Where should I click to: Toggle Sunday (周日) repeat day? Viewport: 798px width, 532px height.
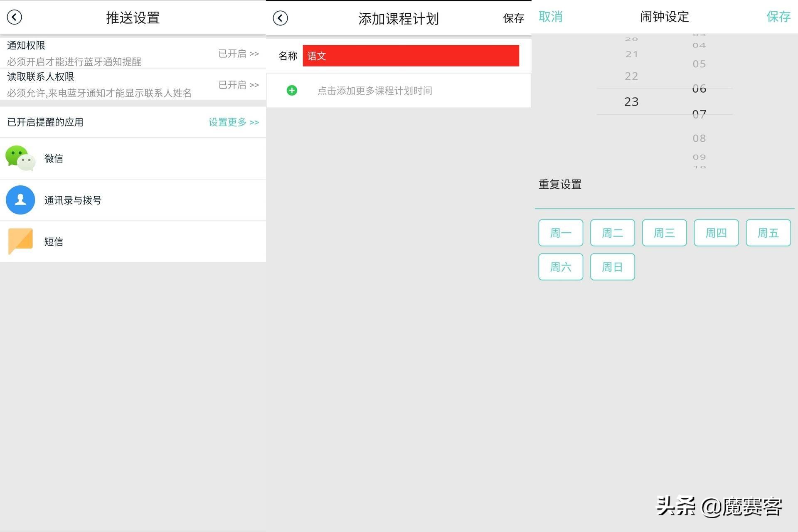pyautogui.click(x=612, y=267)
